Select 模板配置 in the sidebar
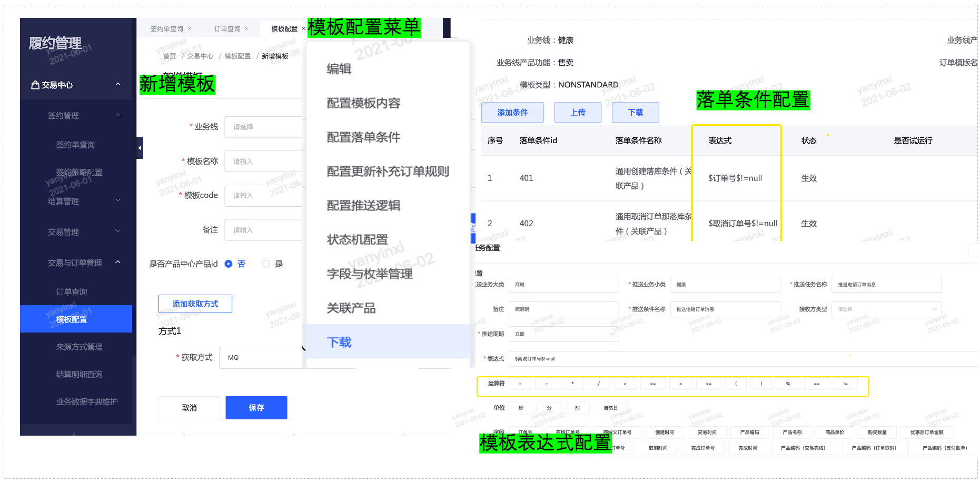Viewport: 980px width, 483px height. (x=76, y=319)
